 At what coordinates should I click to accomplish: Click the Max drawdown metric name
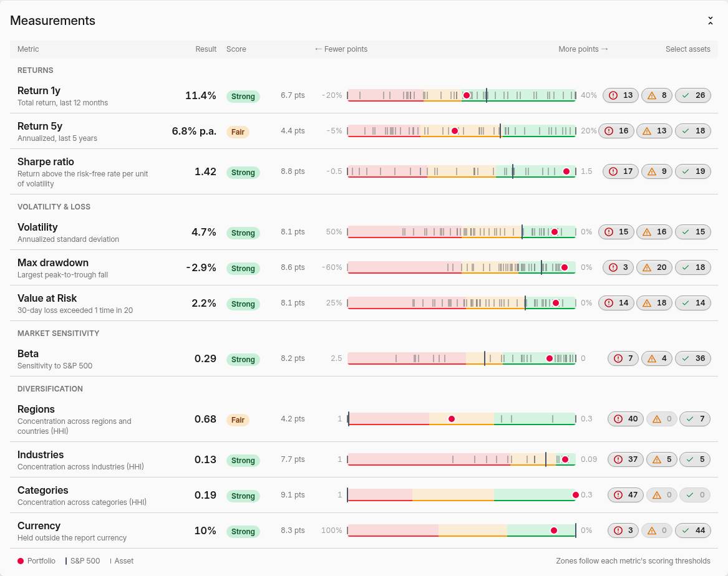pyautogui.click(x=53, y=262)
